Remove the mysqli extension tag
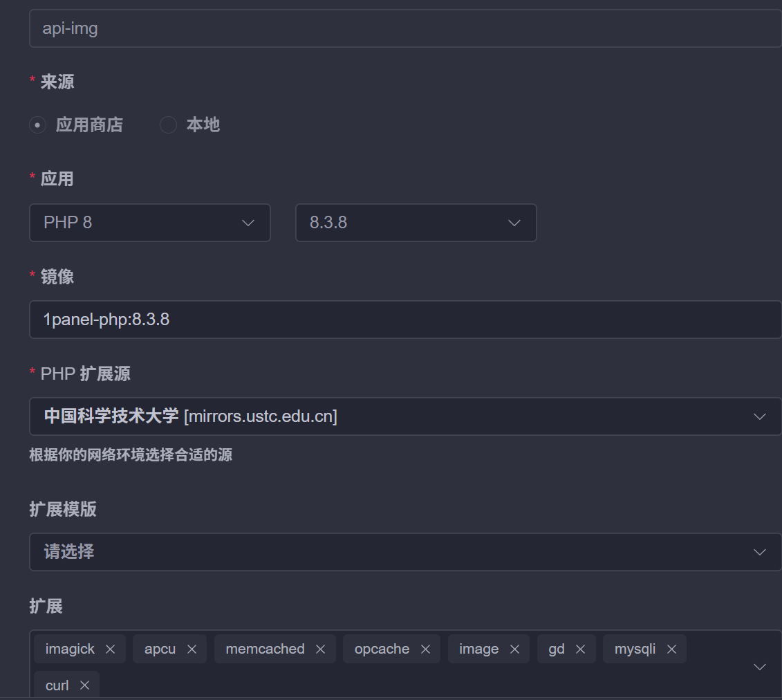This screenshot has width=782, height=700. click(672, 649)
